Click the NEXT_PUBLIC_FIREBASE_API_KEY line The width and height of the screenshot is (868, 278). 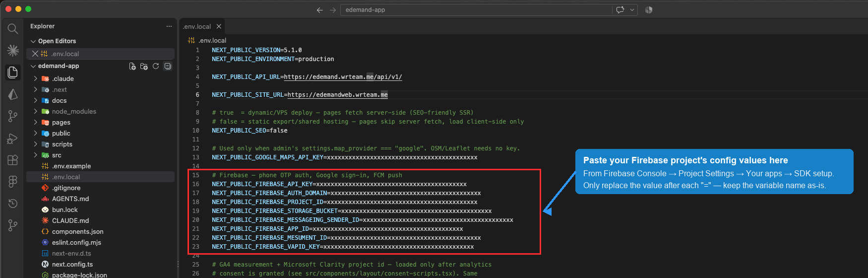pyautogui.click(x=339, y=184)
